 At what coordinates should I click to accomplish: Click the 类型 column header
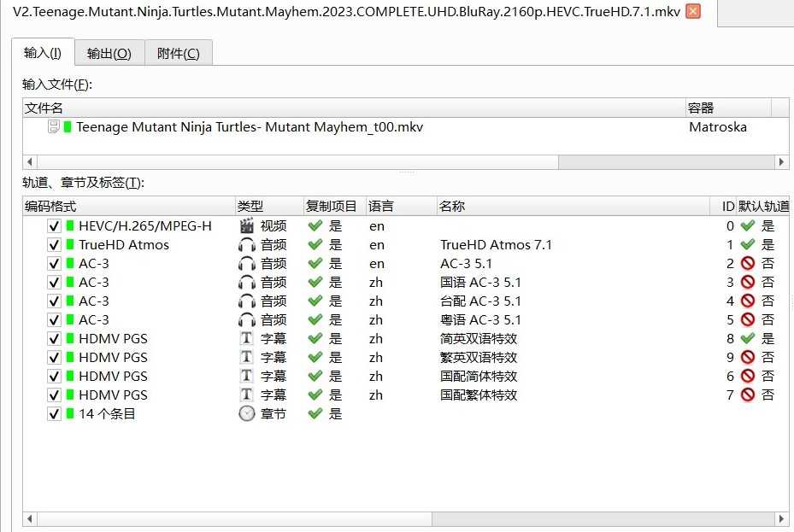269,207
